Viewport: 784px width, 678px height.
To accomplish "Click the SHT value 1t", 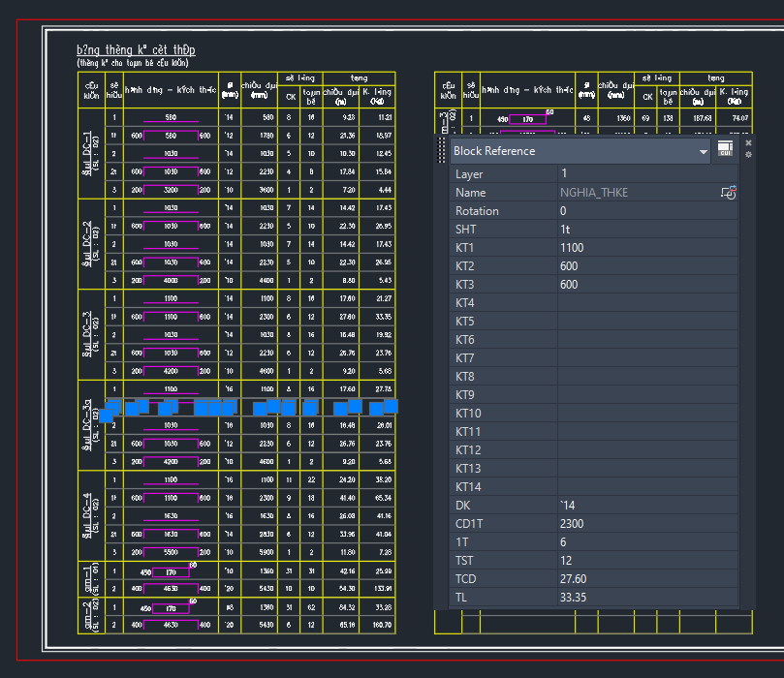I will coord(646,230).
